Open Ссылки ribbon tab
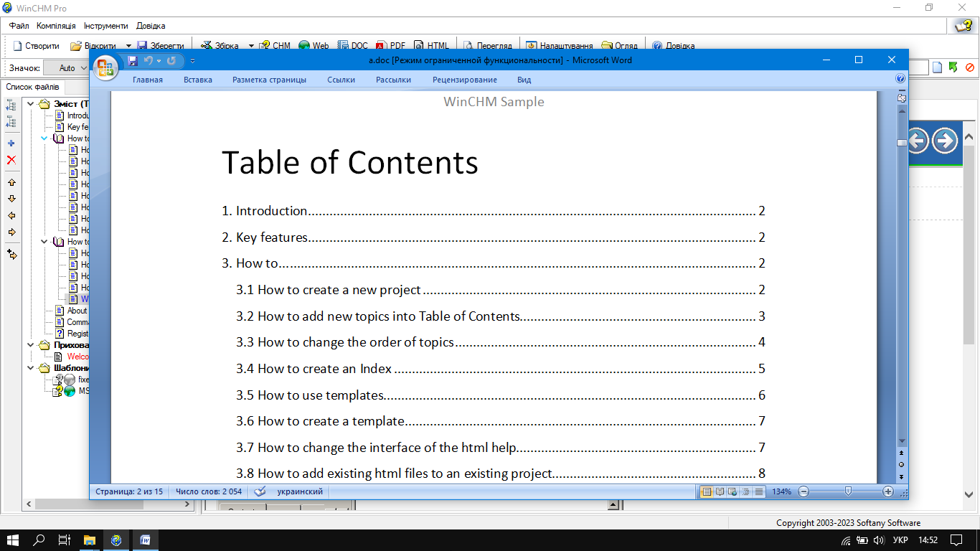 pyautogui.click(x=341, y=80)
